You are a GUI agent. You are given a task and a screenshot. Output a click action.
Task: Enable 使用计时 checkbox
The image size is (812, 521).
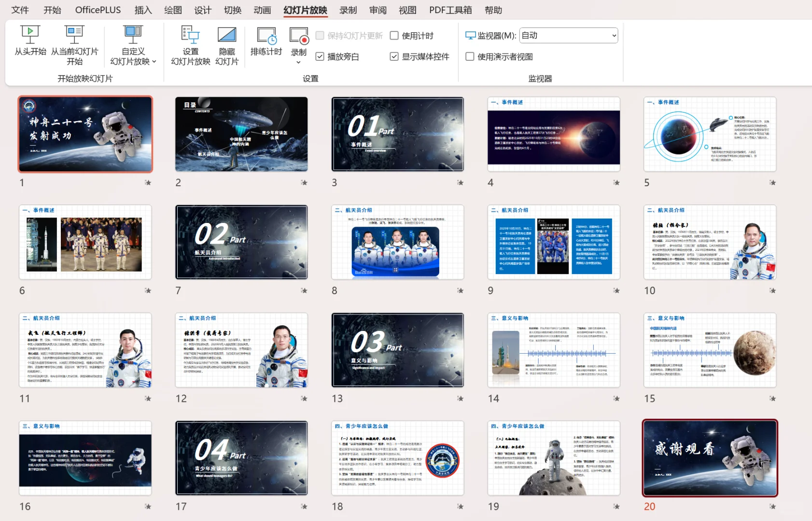[x=394, y=35]
